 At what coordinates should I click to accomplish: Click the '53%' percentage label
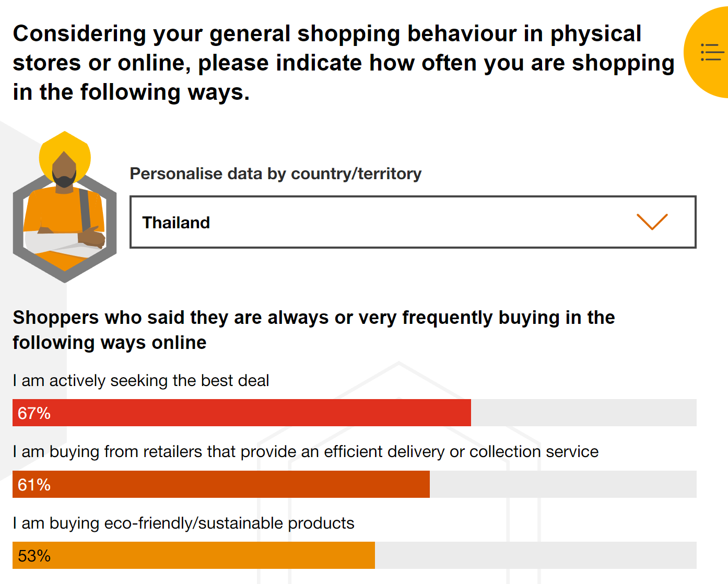34,556
